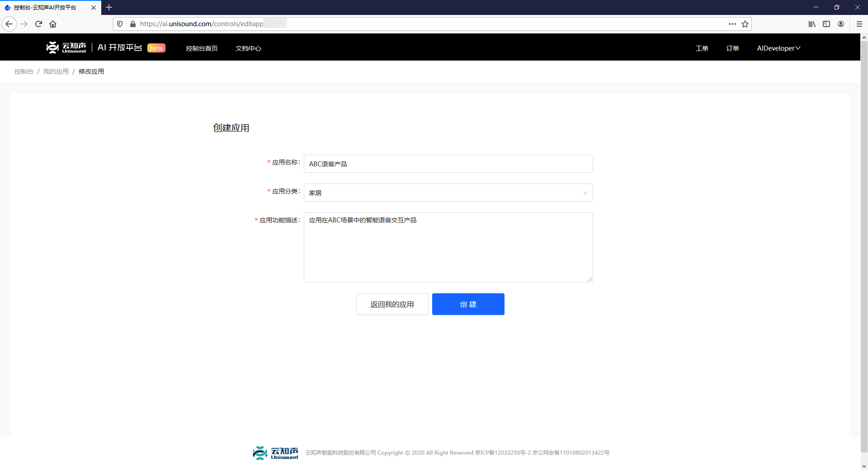Toggle the browser sidebar icon
This screenshot has height=470, width=868.
826,24
